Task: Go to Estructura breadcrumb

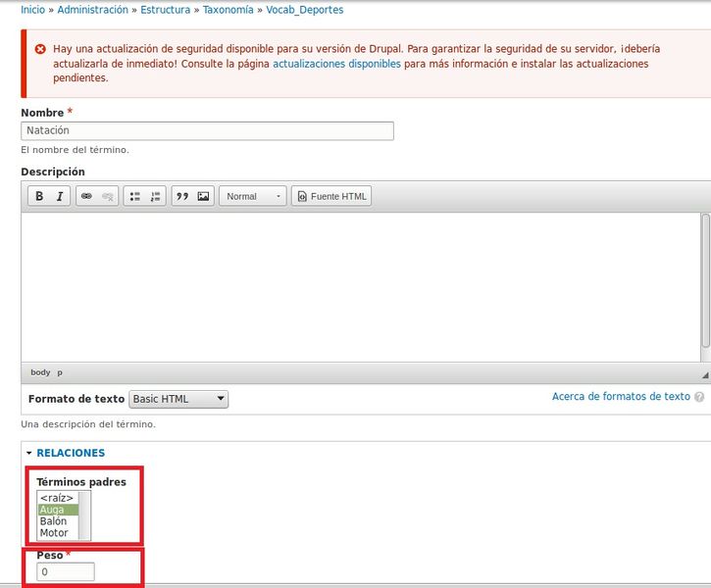Action: click(x=166, y=10)
